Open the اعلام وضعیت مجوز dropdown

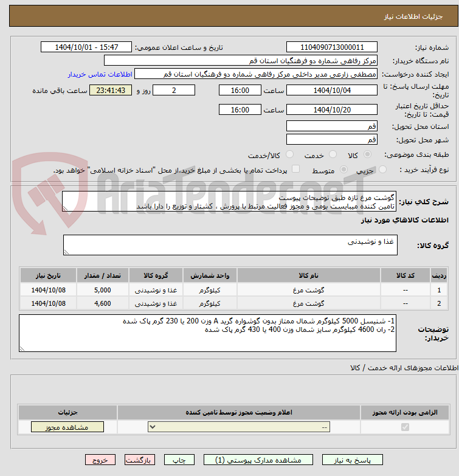point(238,427)
